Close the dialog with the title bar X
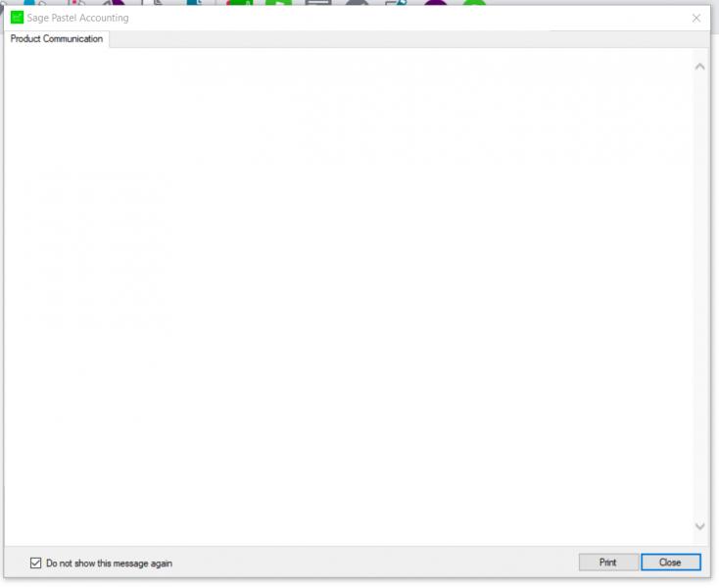The height and width of the screenshot is (588, 719). point(696,18)
